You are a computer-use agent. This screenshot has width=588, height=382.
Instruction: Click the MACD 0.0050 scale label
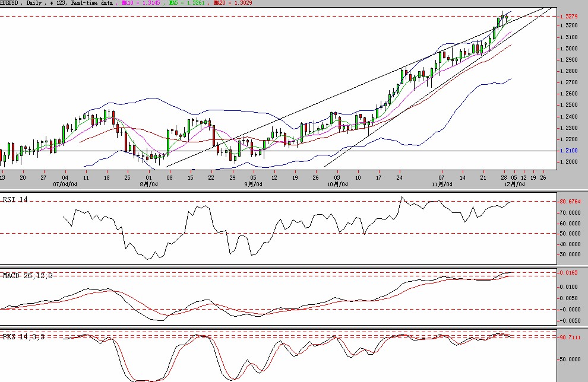[x=569, y=298]
